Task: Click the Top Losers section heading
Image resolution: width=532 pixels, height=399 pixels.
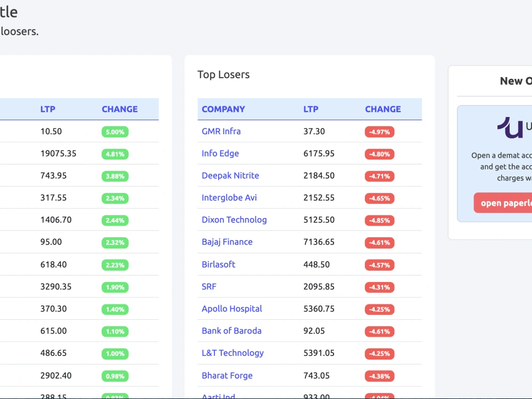Action: coord(223,74)
